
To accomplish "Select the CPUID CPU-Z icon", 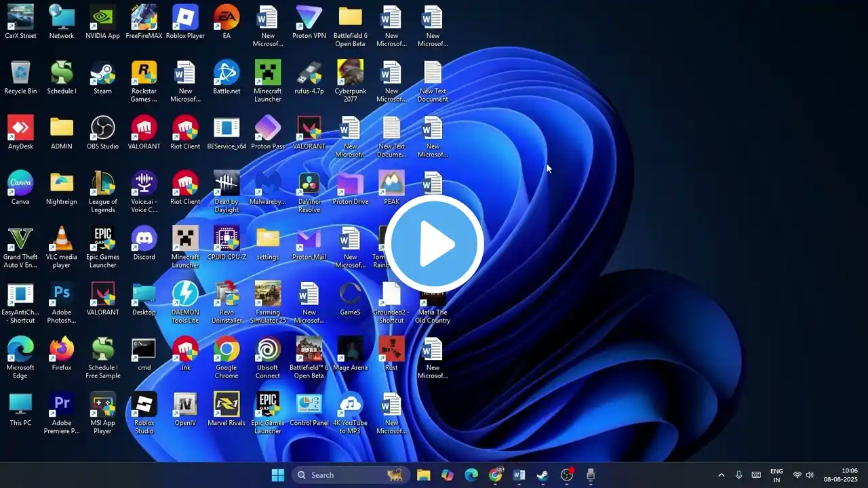I will click(x=226, y=243).
